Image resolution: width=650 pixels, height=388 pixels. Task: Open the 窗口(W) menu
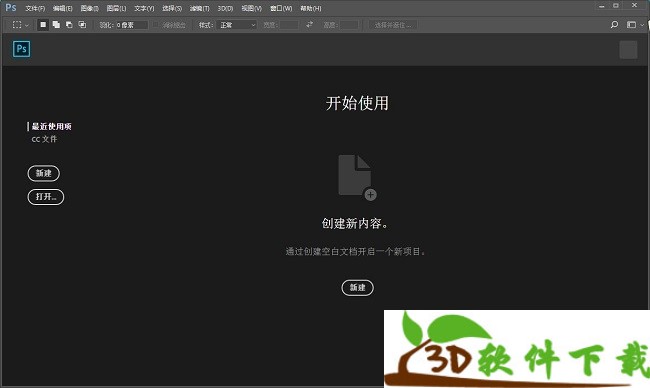[x=281, y=8]
